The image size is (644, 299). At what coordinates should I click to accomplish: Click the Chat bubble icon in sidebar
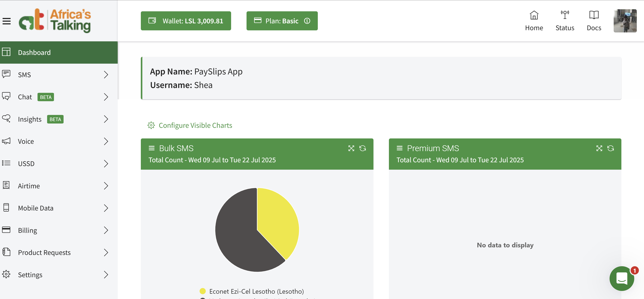coord(6,96)
